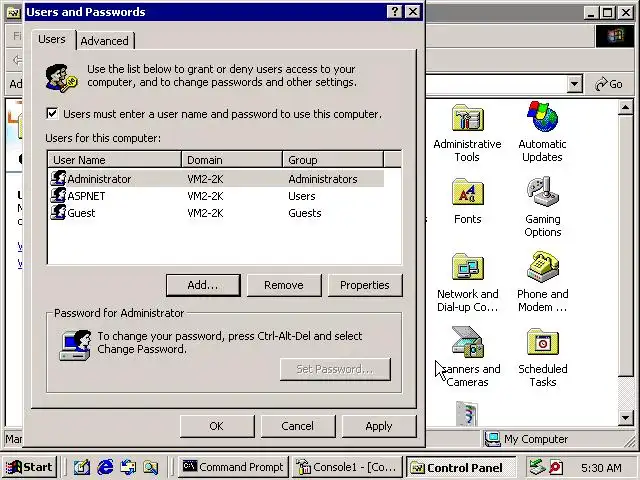
Task: Sort by the Domain column header
Action: pyautogui.click(x=232, y=160)
